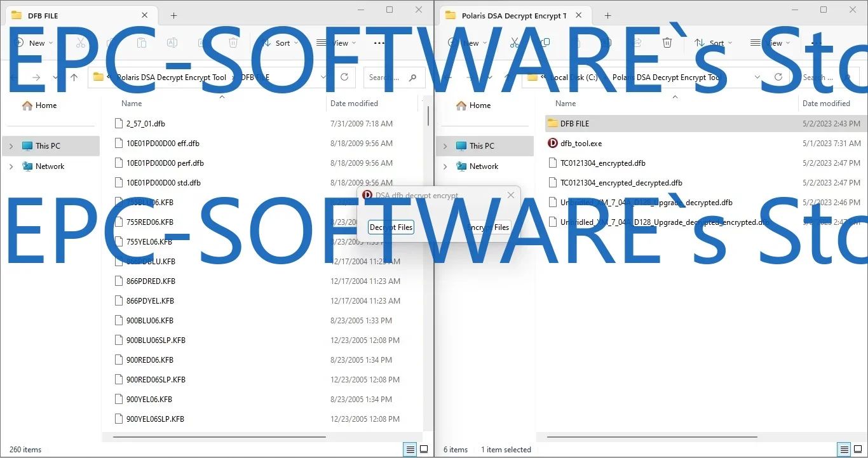The image size is (868, 458).
Task: Switch DFB FILE window to large icons view
Action: [424, 449]
